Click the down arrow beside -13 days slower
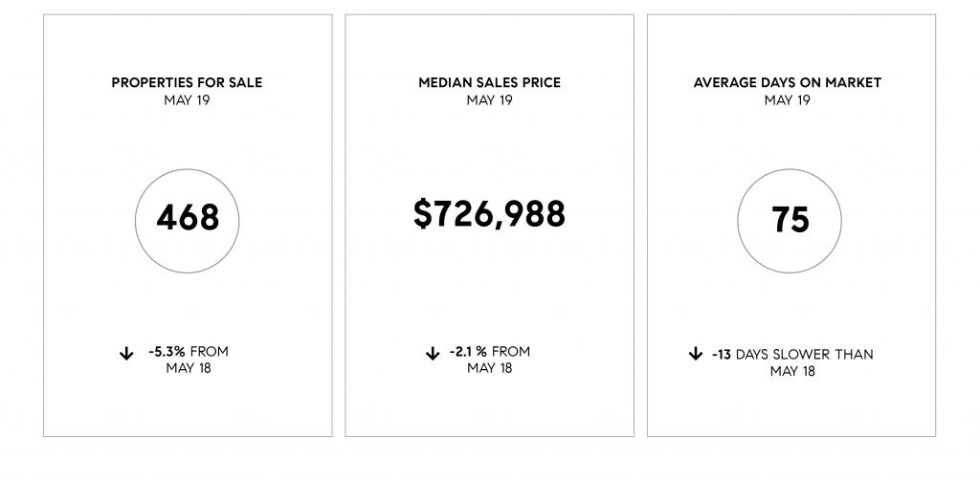The height and width of the screenshot is (480, 980). click(696, 354)
